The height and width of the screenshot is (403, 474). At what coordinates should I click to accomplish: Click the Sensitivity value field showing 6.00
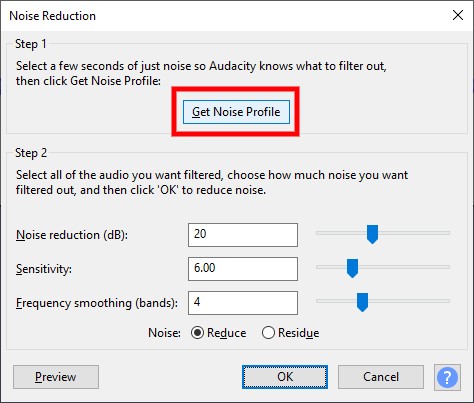tap(243, 269)
